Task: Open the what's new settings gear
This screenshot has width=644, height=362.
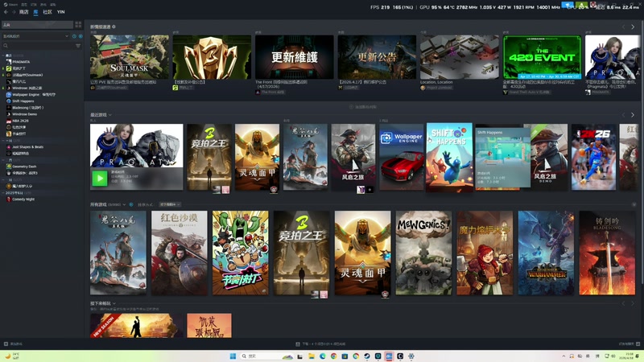Action: 114,27
